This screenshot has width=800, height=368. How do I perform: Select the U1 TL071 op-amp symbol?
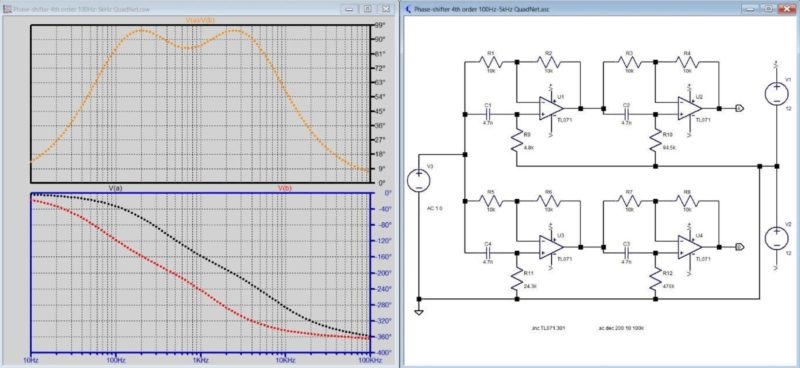pos(551,108)
